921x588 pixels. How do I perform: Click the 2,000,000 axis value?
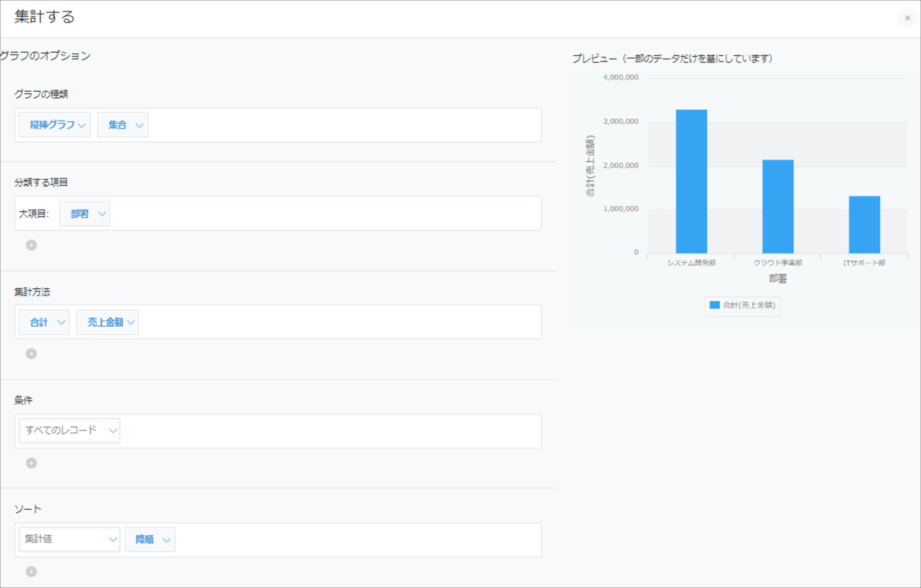[621, 165]
